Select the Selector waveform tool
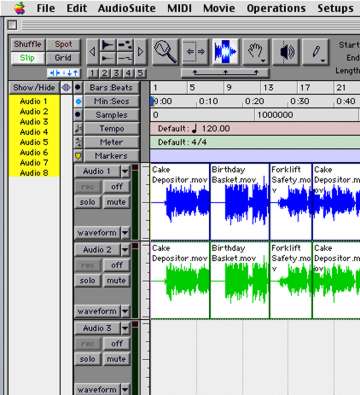This screenshot has height=395, width=360. pos(226,52)
